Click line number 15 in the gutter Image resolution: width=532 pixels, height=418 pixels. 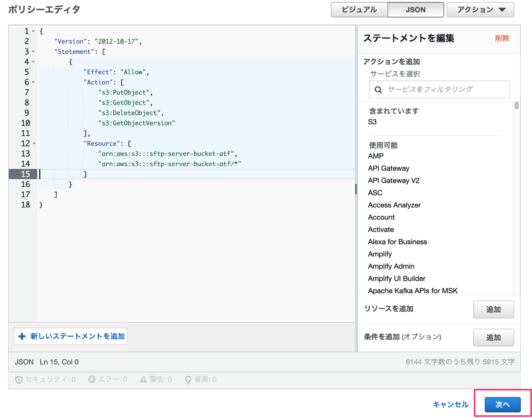tap(25, 174)
